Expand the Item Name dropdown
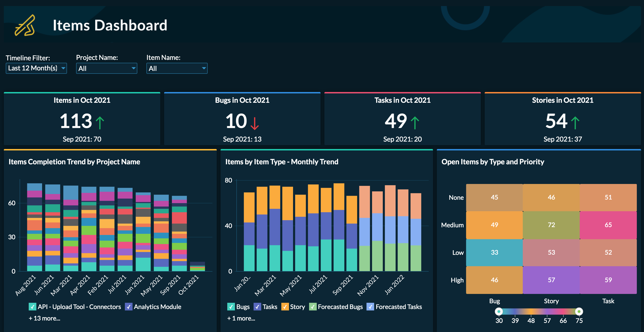644x332 pixels. [177, 68]
